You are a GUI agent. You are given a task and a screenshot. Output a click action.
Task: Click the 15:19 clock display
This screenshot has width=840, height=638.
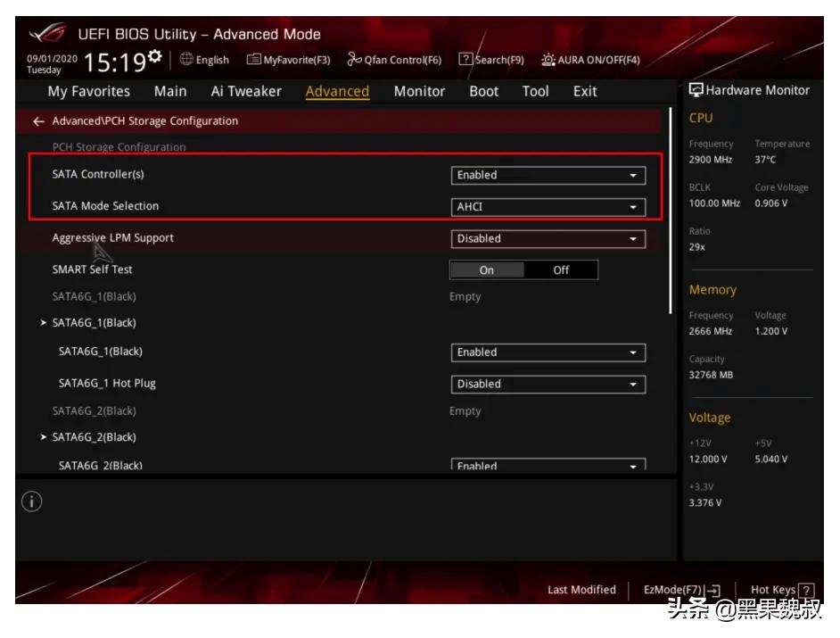click(x=115, y=62)
